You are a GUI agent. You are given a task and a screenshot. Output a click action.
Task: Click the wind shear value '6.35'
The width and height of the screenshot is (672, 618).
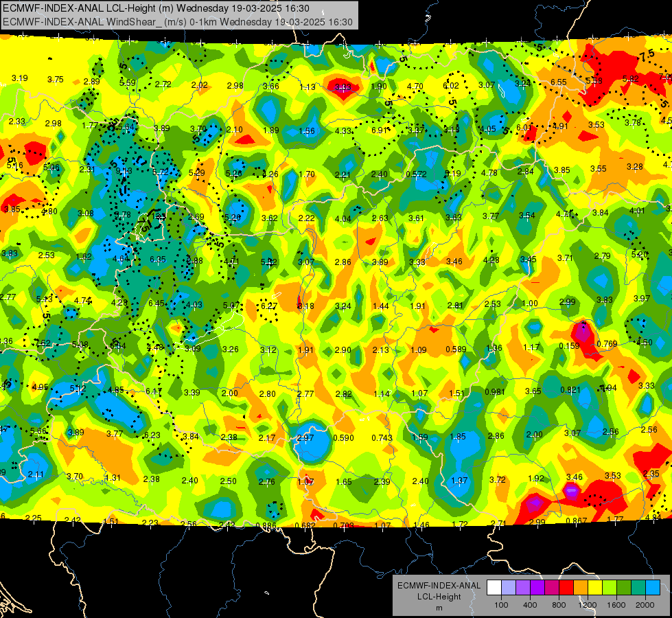[x=157, y=259]
